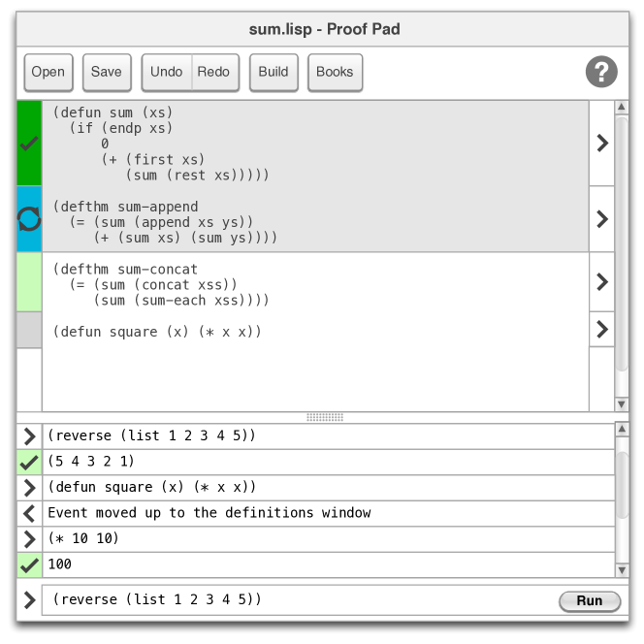Screen dimensions: 644x644
Task: Click the light green status bar beside sum-concat
Action: (x=29, y=282)
